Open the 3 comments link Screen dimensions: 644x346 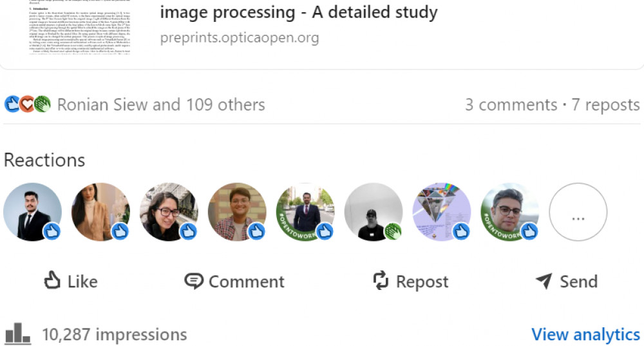511,104
